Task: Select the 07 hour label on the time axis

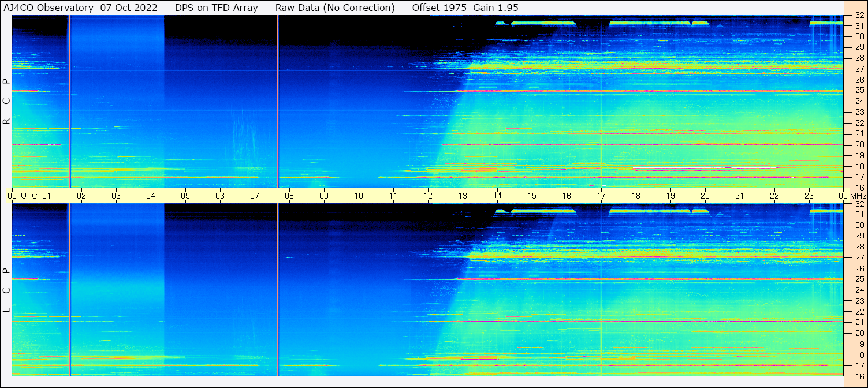Action: (255, 196)
